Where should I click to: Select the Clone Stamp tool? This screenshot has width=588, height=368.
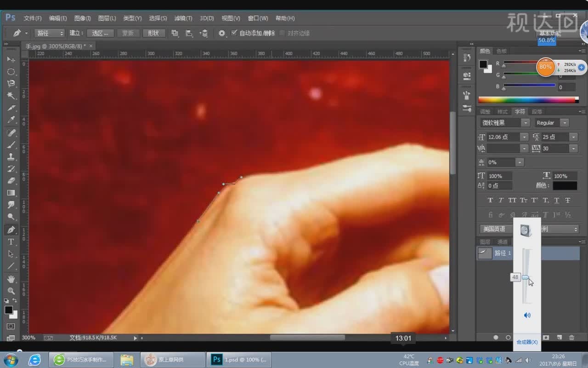coord(11,156)
